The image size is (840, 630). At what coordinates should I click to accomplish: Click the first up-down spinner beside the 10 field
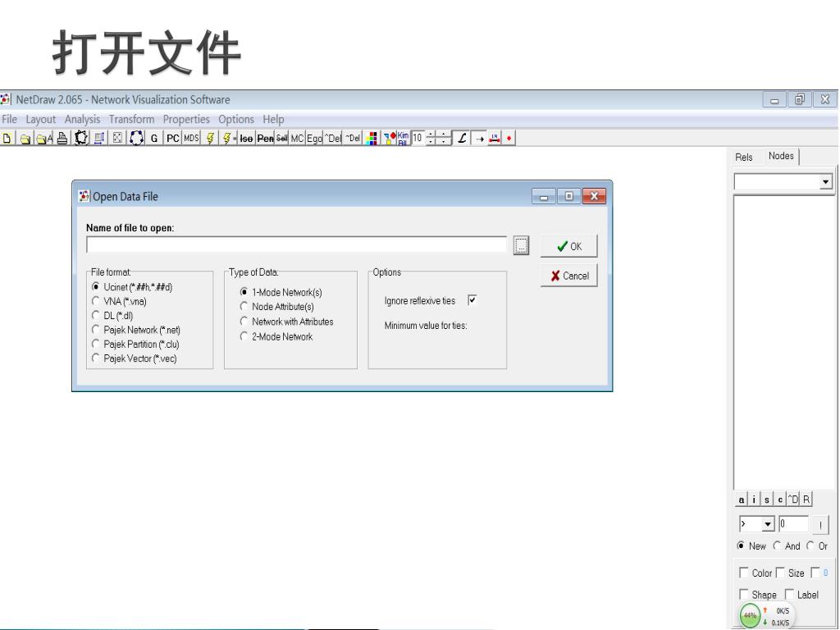[x=431, y=138]
